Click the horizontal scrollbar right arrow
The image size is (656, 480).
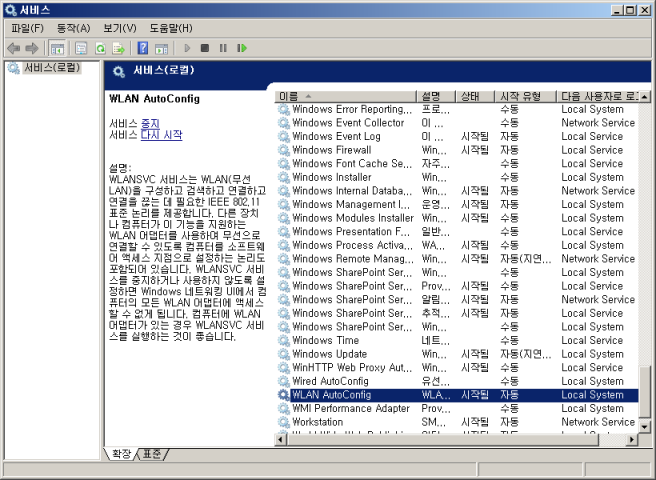(x=632, y=439)
